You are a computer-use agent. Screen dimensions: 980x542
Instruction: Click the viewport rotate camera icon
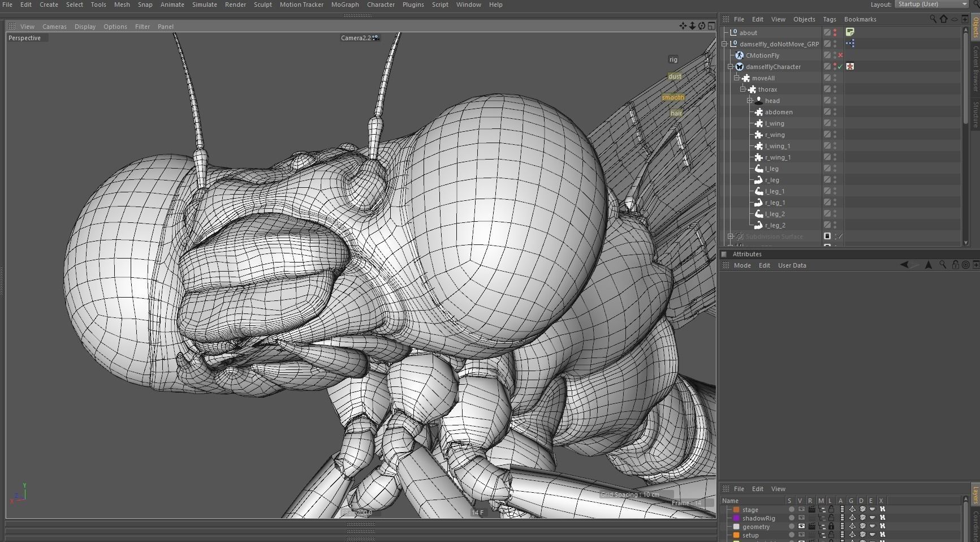pos(702,26)
